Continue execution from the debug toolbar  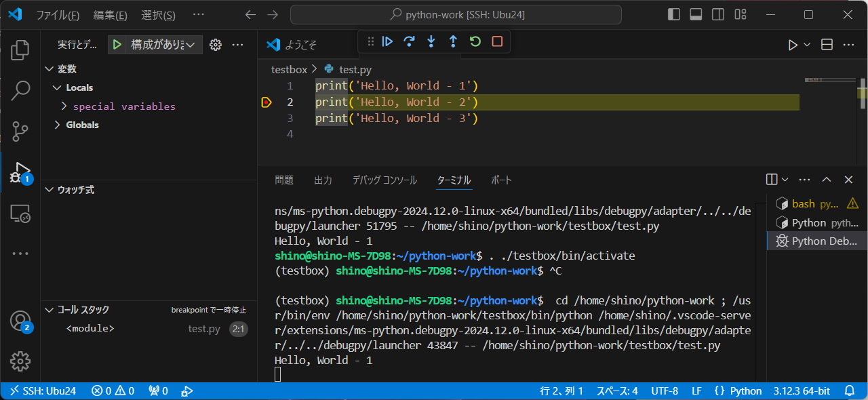[x=387, y=41]
